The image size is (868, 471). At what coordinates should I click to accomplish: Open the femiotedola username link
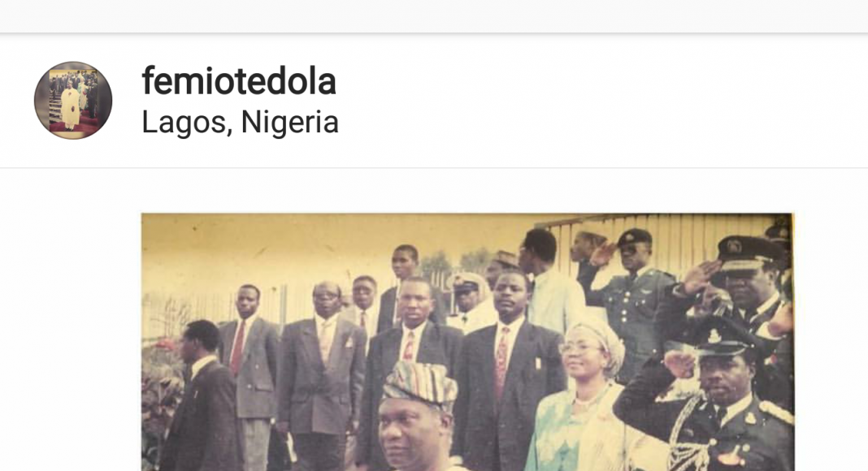pos(239,81)
